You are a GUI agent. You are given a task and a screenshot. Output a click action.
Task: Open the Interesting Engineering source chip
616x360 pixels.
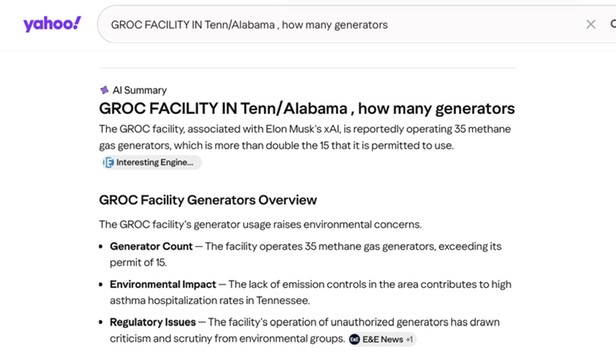click(x=152, y=162)
